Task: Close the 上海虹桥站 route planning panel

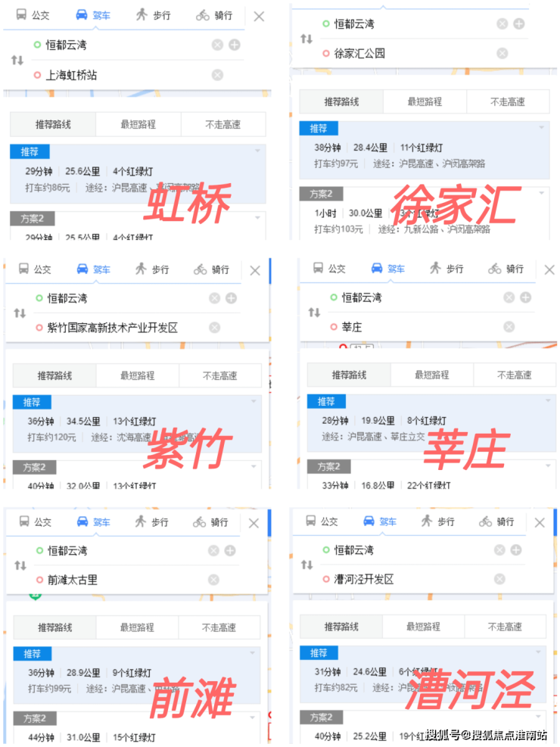Action: pyautogui.click(x=259, y=17)
